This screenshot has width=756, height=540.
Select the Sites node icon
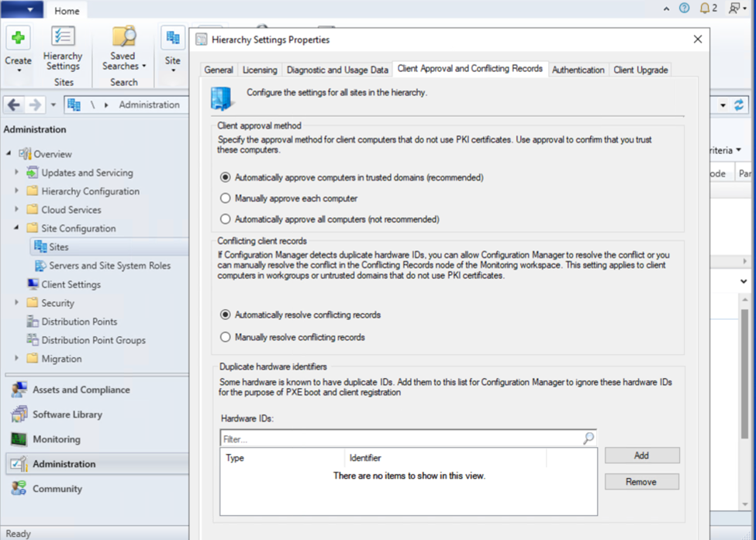(40, 246)
